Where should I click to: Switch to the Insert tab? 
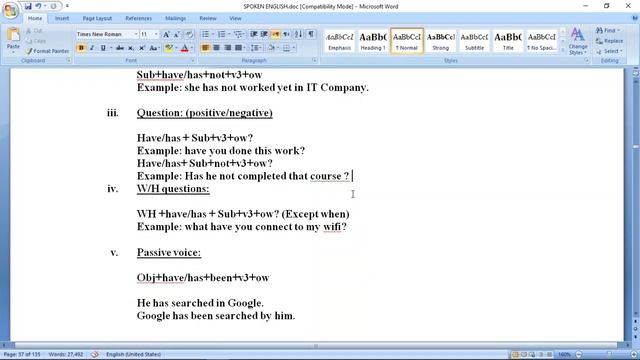pos(62,18)
